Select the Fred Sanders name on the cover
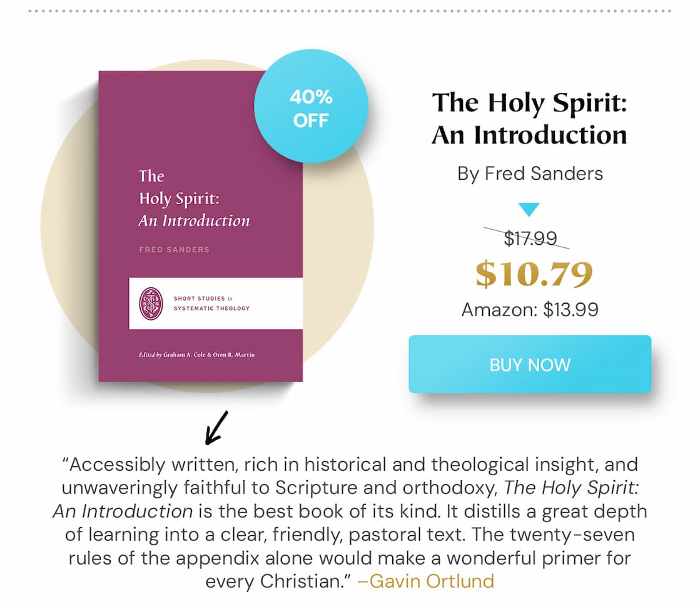This screenshot has height=606, width=700. [175, 249]
